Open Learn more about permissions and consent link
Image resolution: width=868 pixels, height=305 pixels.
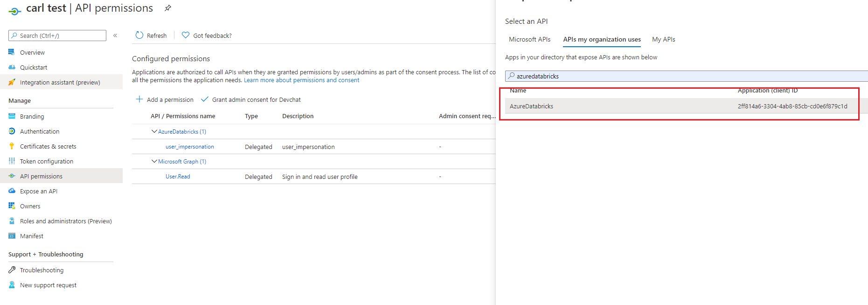(x=301, y=80)
